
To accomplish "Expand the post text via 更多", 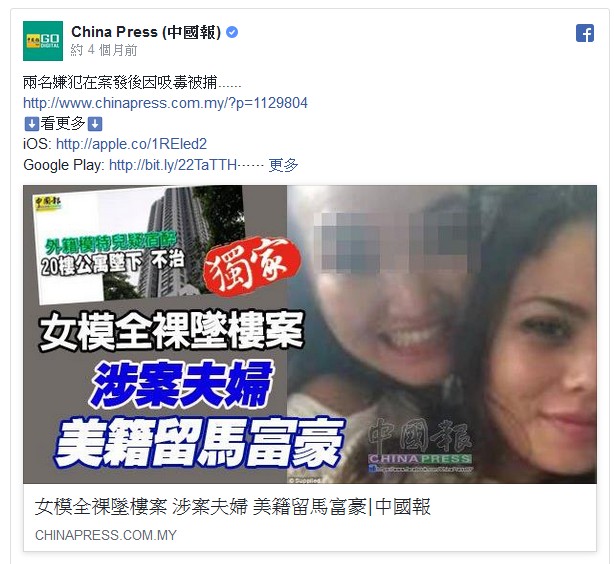I will point(284,165).
